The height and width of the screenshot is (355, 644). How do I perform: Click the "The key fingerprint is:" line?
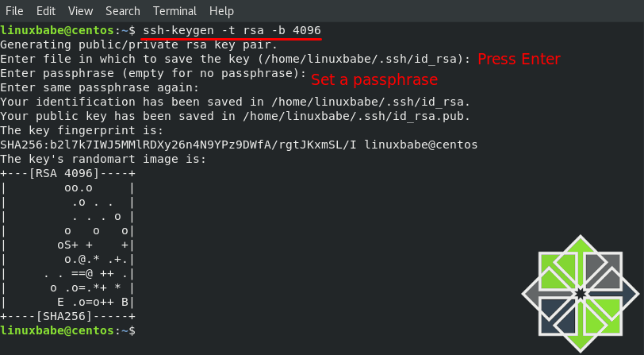(82, 130)
